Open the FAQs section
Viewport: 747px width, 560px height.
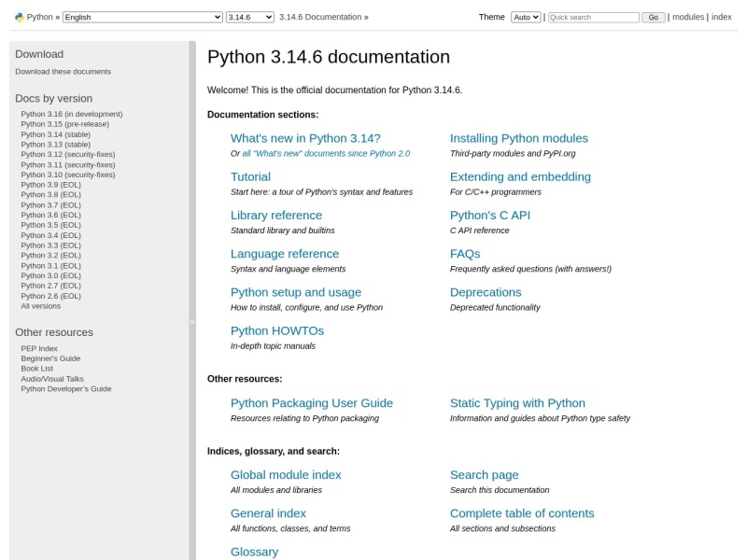[465, 254]
